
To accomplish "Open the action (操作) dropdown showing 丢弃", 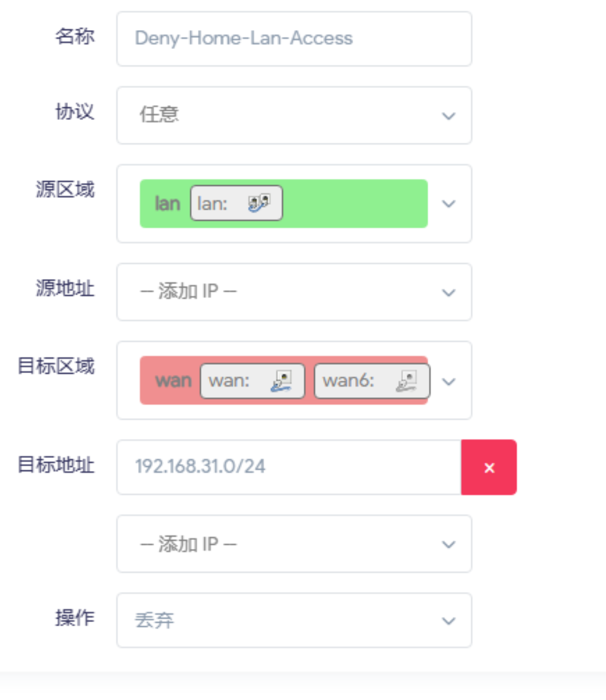I will click(x=294, y=620).
